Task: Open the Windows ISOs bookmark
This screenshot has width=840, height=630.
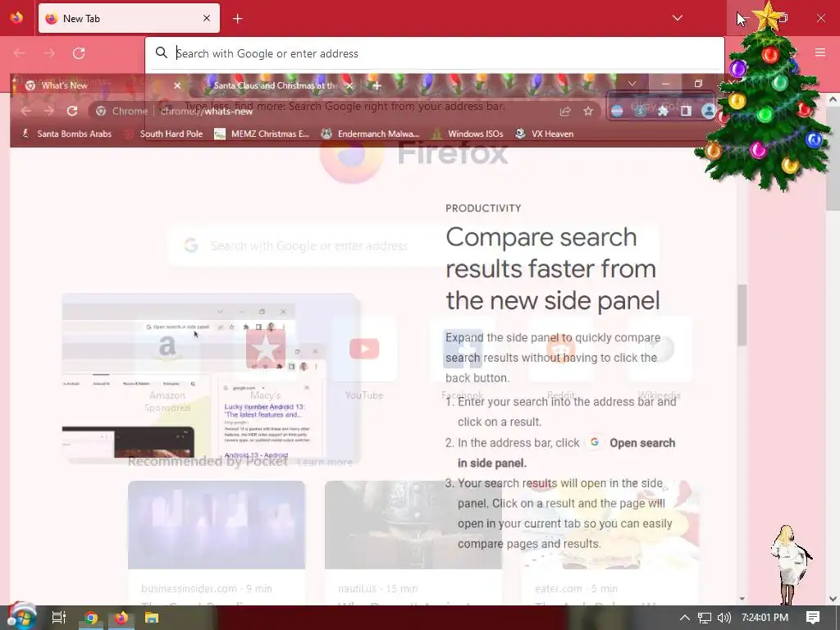Action: (x=467, y=134)
